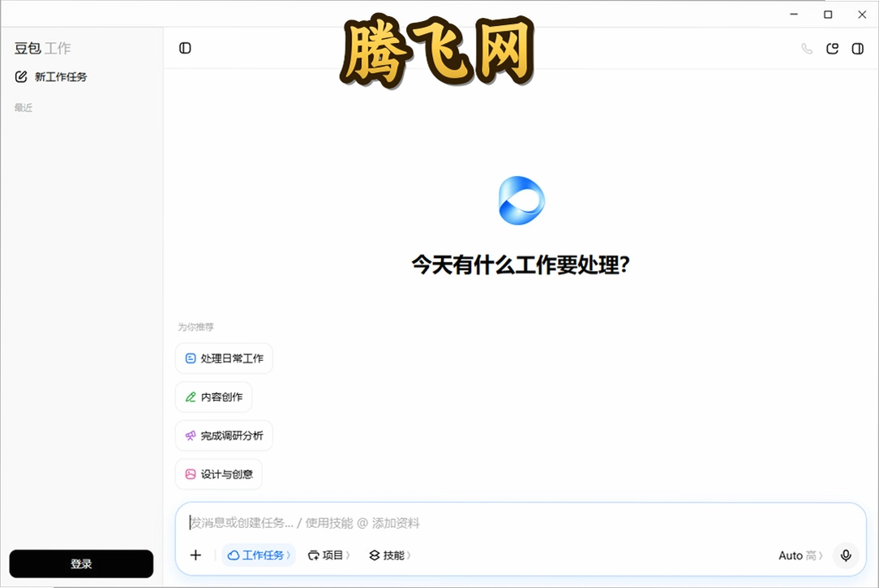Close the Doubao window
Image resolution: width=879 pixels, height=588 pixels.
[862, 15]
